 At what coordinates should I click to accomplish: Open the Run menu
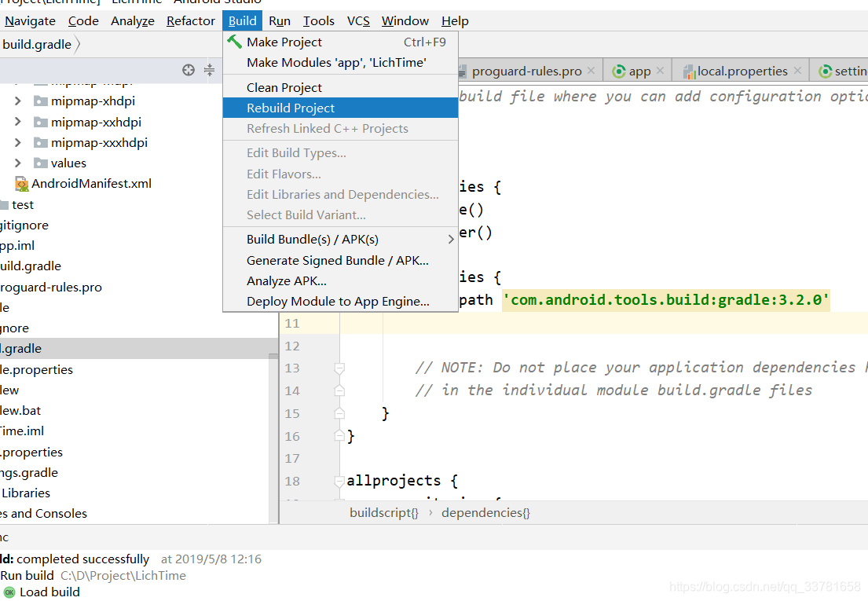[x=280, y=21]
